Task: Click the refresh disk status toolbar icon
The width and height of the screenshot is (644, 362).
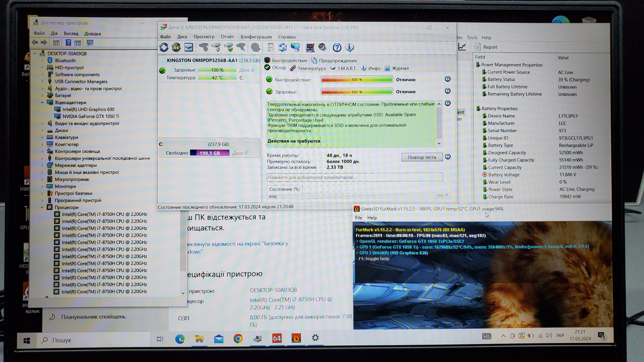Action: tap(164, 47)
